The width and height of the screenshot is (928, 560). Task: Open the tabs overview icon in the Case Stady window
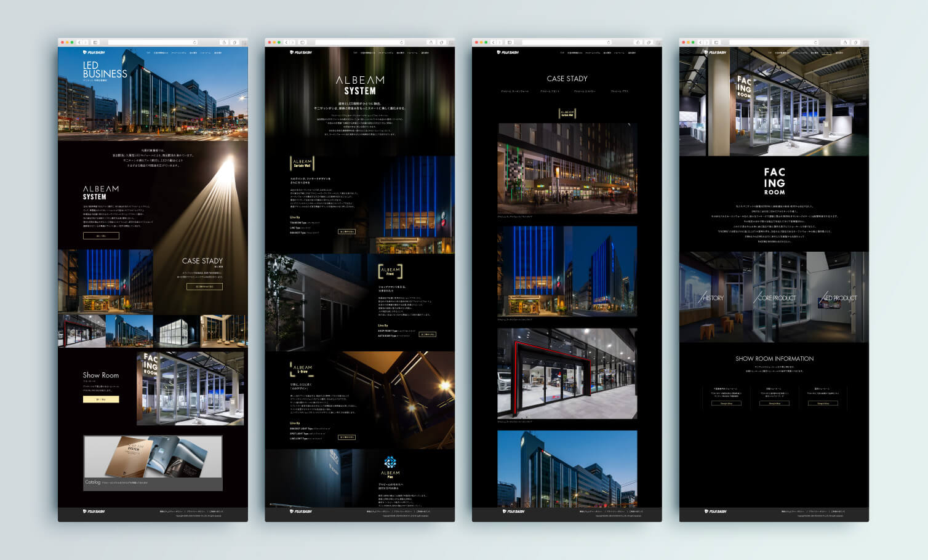coord(648,42)
